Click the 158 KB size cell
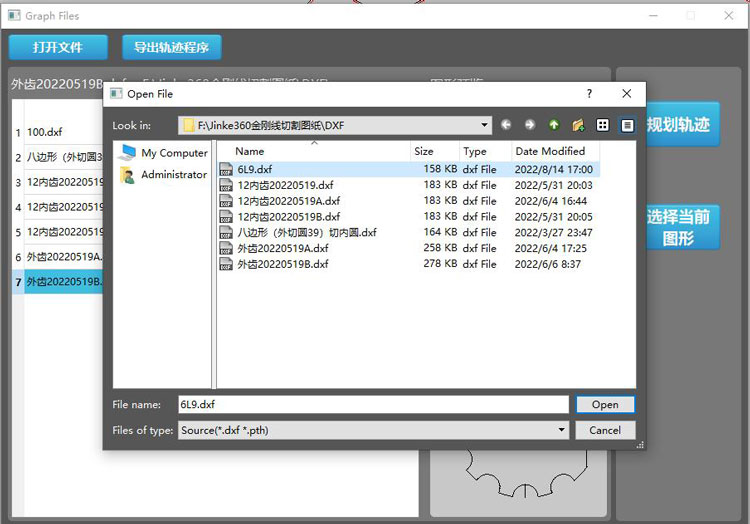This screenshot has height=524, width=750. click(440, 169)
